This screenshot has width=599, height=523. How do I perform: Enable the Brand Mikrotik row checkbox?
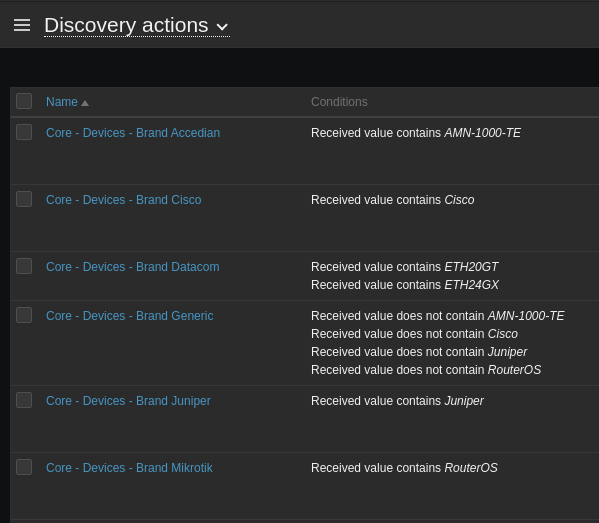coord(24,467)
